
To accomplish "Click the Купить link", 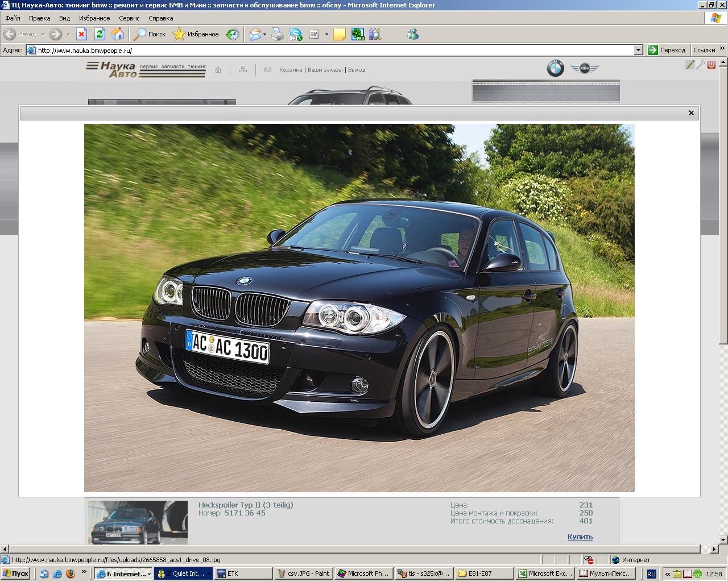I will click(580, 537).
